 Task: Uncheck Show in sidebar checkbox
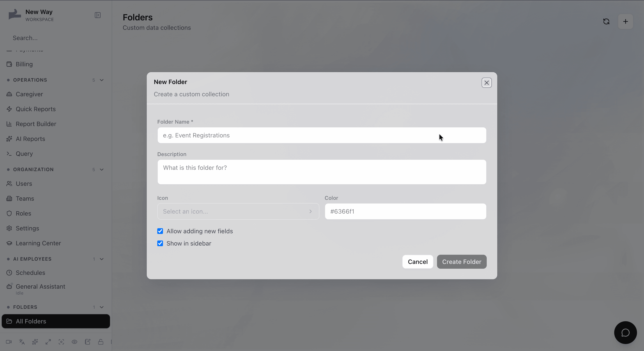tap(160, 243)
